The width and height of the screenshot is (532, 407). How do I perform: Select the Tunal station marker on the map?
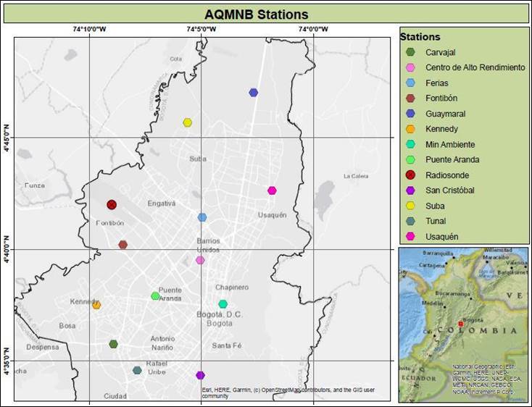[137, 371]
